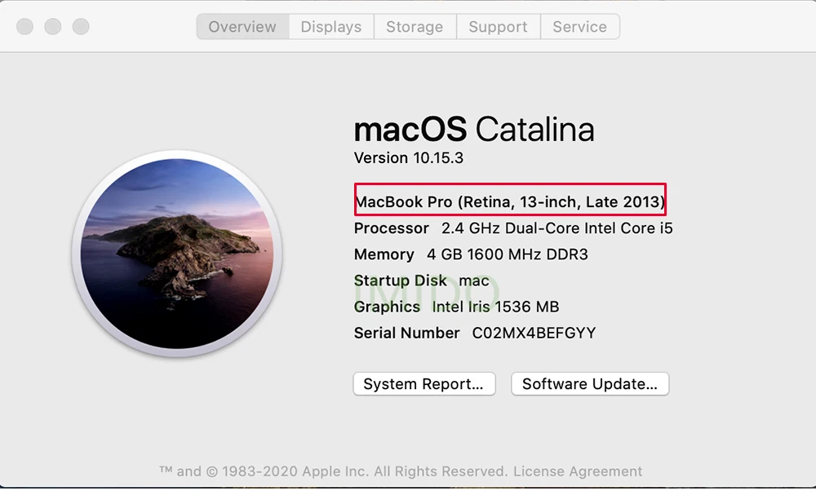Show the Service tab
Screen dimensions: 816x504
(579, 27)
